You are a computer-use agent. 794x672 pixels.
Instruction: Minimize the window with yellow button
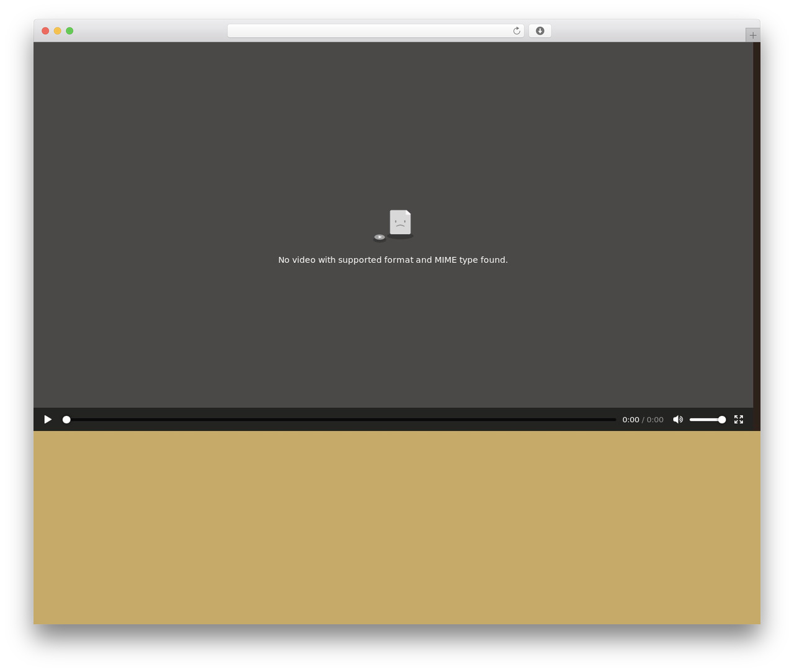[58, 31]
